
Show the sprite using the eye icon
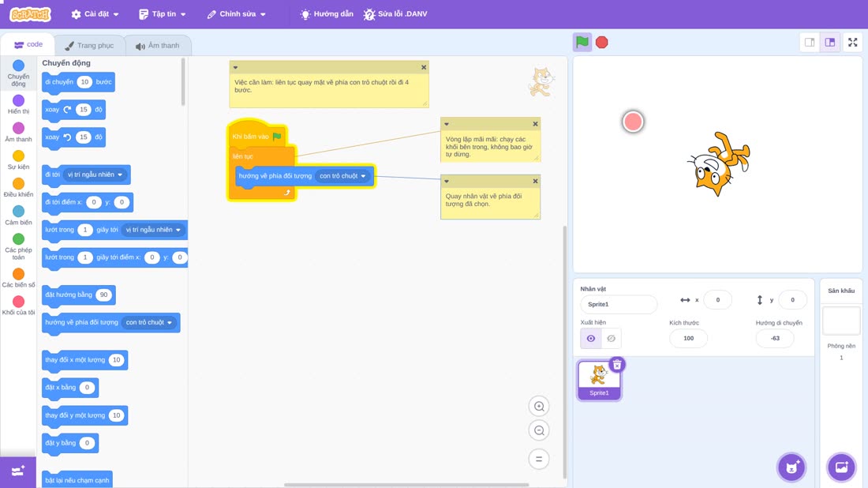point(591,339)
